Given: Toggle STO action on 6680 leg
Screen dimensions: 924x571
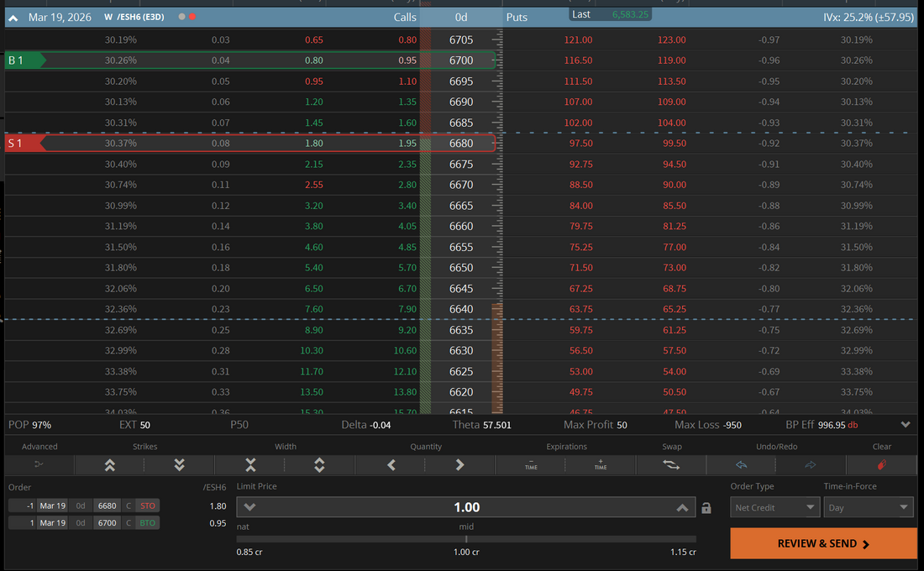Looking at the screenshot, I should [x=147, y=506].
